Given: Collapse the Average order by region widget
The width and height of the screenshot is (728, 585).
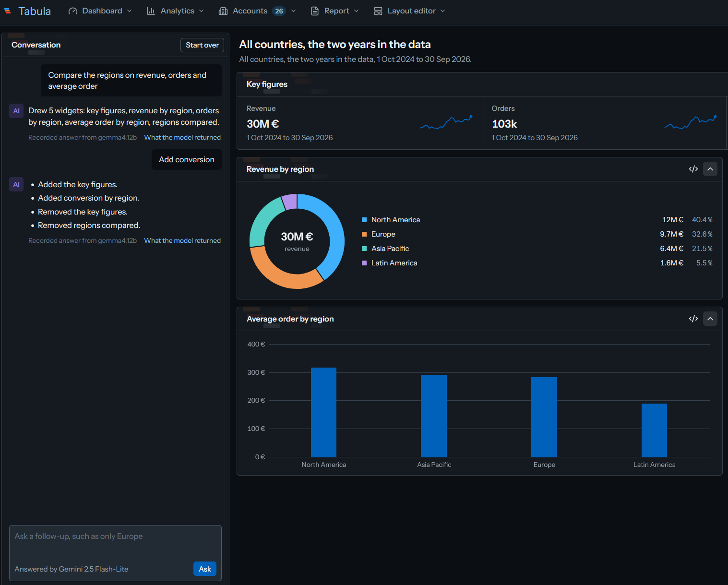Looking at the screenshot, I should click(710, 319).
